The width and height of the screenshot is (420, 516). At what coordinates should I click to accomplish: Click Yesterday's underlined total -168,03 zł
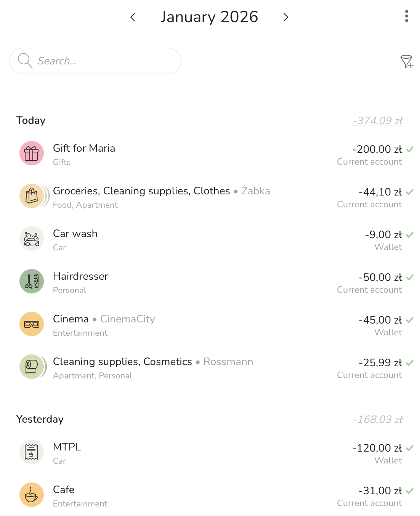point(377,419)
